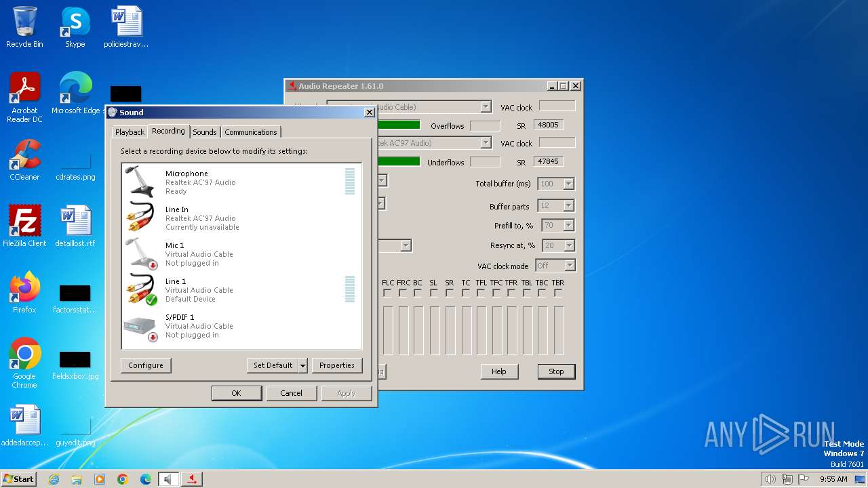The image size is (868, 488).
Task: Open Audio Repeater Help
Action: pyautogui.click(x=499, y=371)
